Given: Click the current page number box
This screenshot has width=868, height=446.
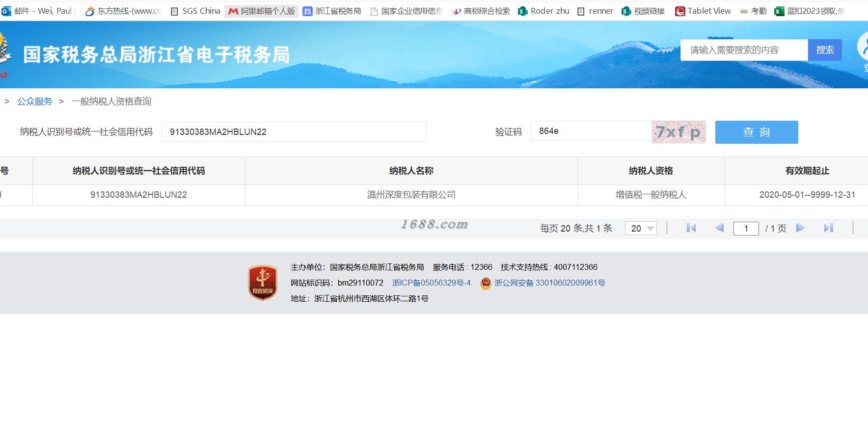Looking at the screenshot, I should (746, 228).
